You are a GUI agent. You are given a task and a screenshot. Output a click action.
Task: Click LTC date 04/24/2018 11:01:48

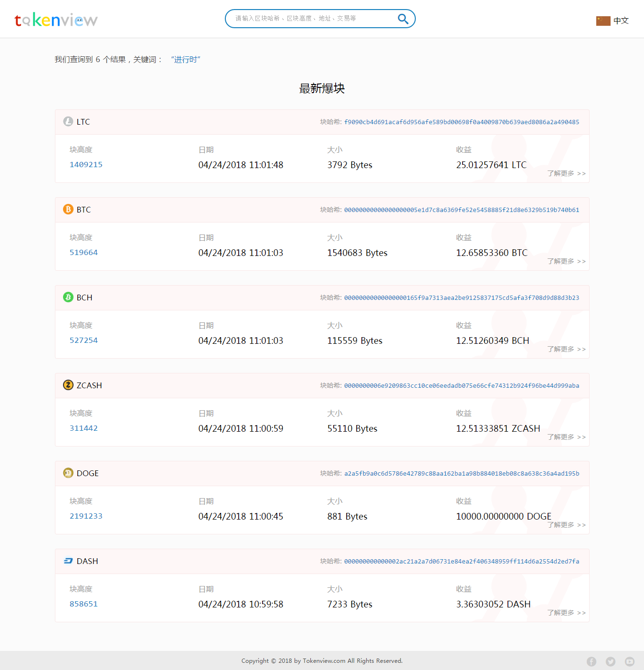(x=241, y=165)
